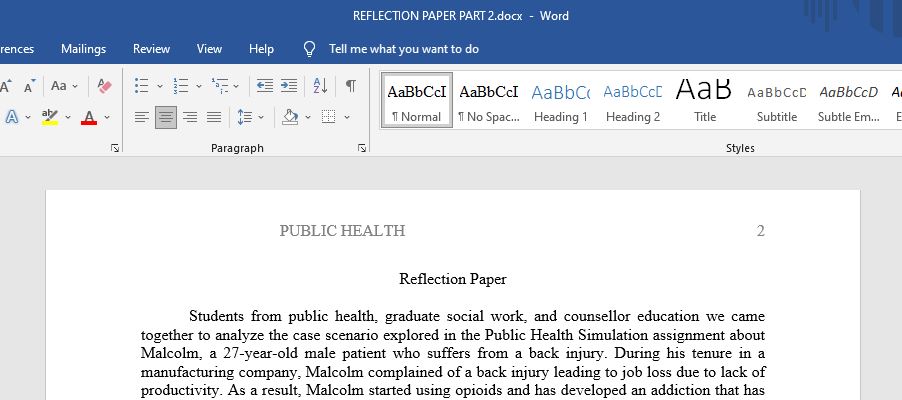Viewport: 902px width, 400px height.
Task: Apply the Subtle Emphasis style
Action: pos(849,100)
